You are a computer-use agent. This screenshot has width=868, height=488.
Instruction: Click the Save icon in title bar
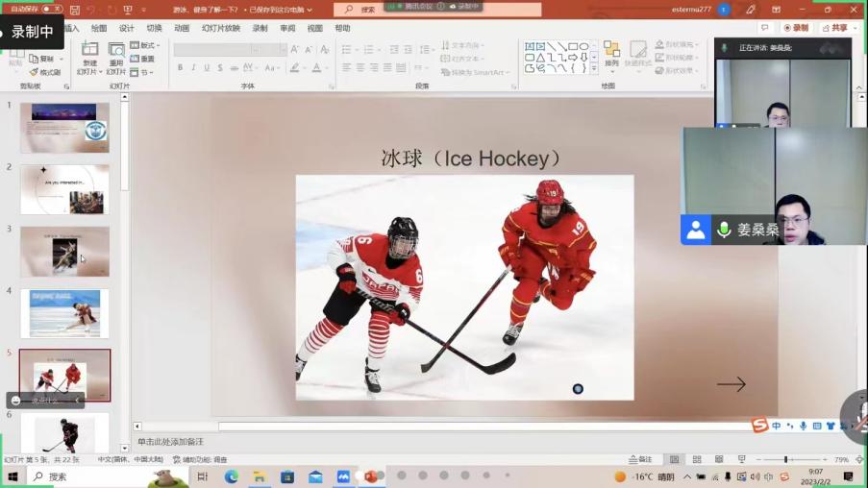point(73,10)
